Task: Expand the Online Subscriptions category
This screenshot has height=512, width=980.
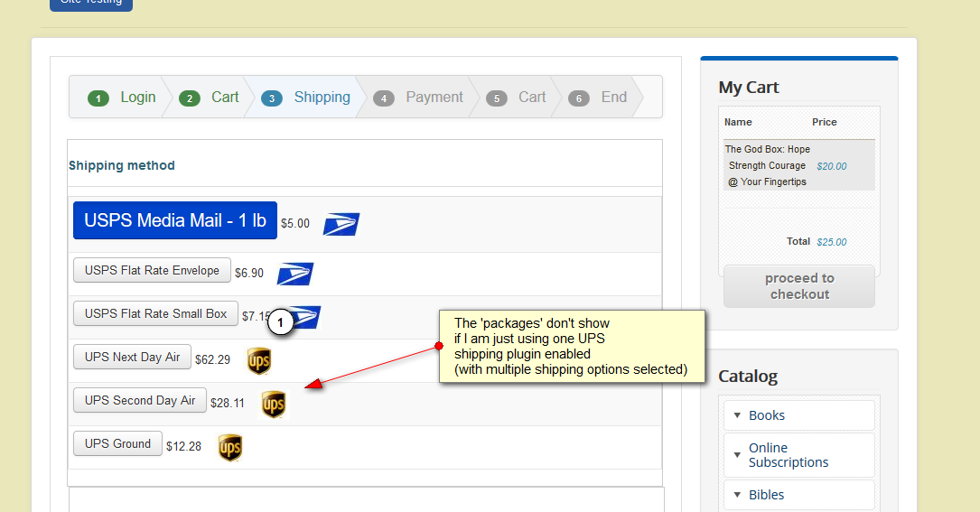Action: pos(798,455)
